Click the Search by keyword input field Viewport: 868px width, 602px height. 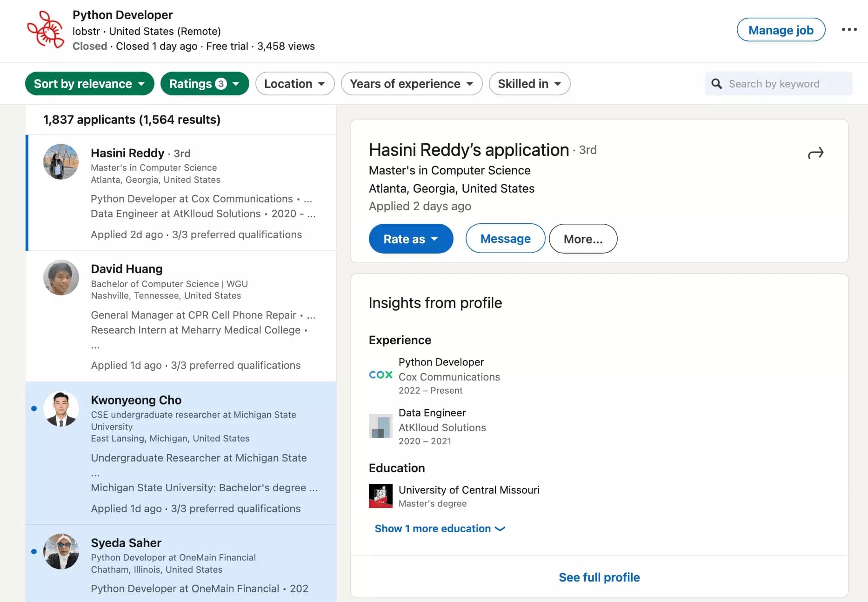click(786, 84)
